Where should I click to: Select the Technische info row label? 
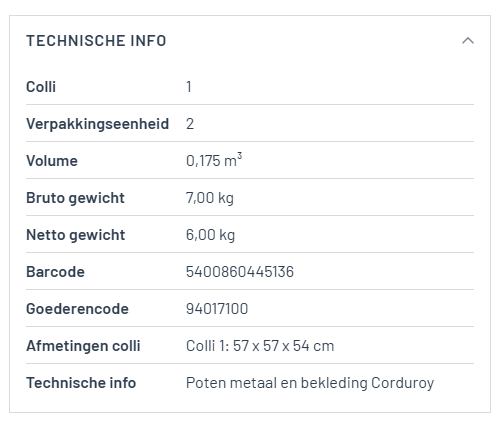coord(81,383)
